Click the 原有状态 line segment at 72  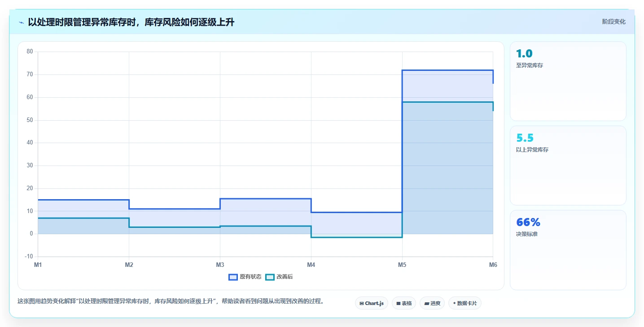point(447,70)
